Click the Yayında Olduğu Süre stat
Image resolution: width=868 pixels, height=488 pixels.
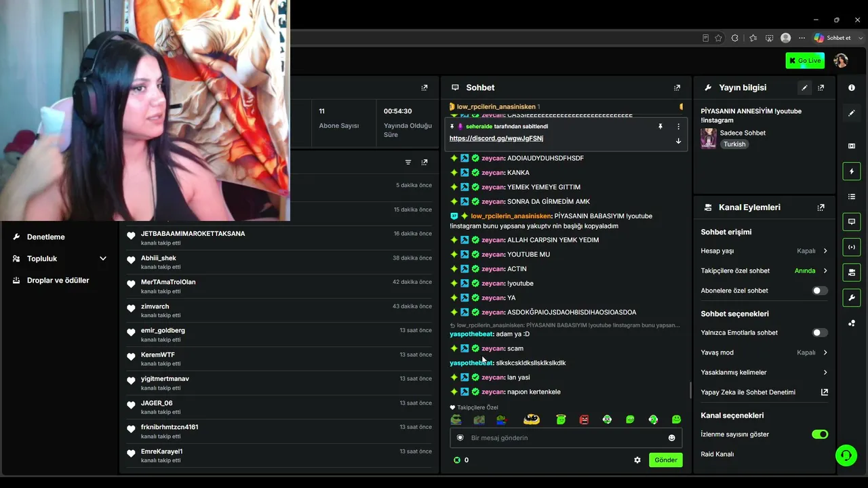(x=408, y=122)
